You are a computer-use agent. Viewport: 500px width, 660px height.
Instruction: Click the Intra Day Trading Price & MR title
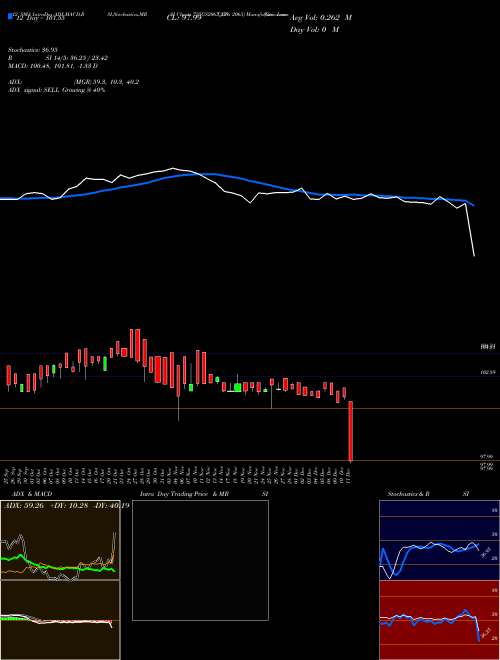(x=184, y=494)
